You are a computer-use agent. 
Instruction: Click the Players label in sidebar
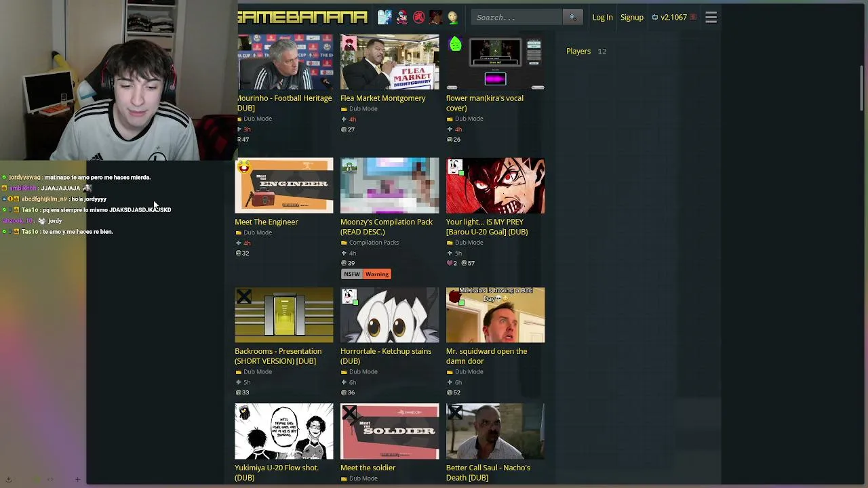point(578,52)
